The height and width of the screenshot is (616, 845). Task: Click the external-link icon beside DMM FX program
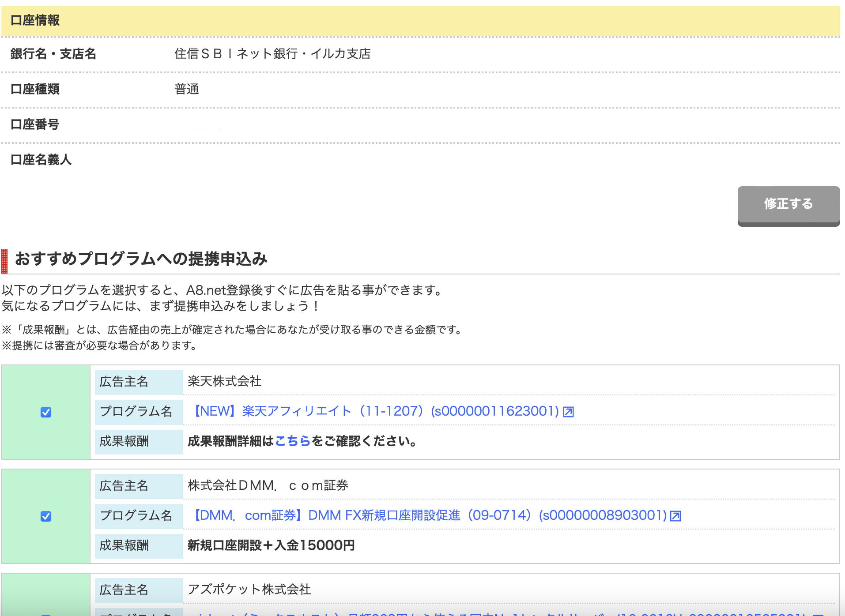[675, 516]
